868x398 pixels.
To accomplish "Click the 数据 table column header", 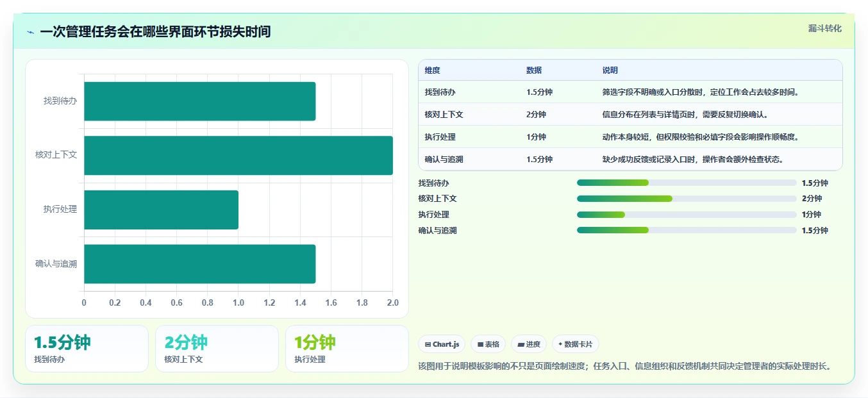I will click(534, 70).
